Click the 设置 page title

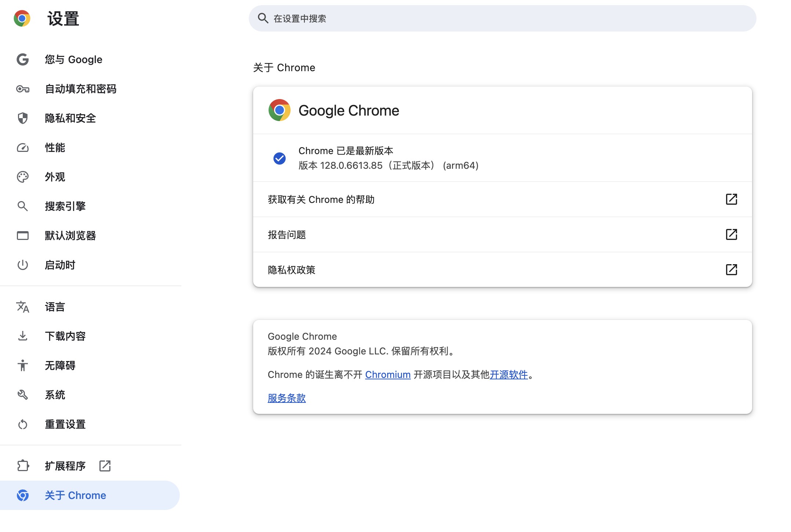63,18
